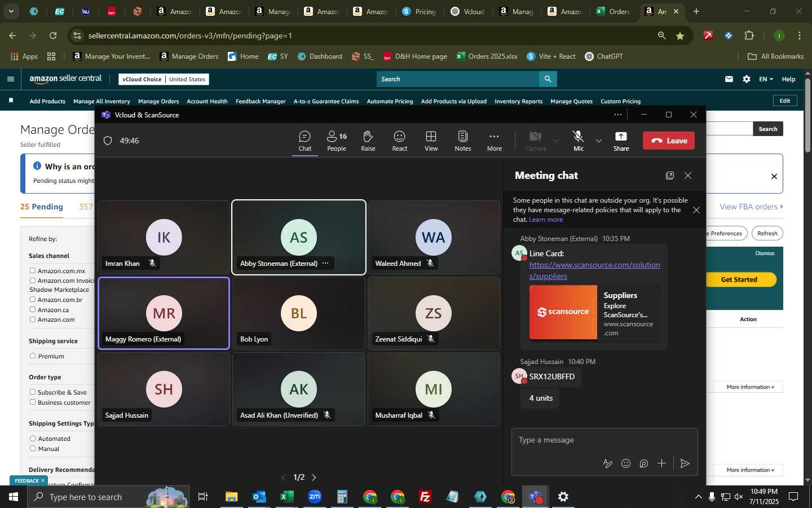Open the Teams window more options ellipsis
This screenshot has height=508, width=812.
tap(618, 115)
